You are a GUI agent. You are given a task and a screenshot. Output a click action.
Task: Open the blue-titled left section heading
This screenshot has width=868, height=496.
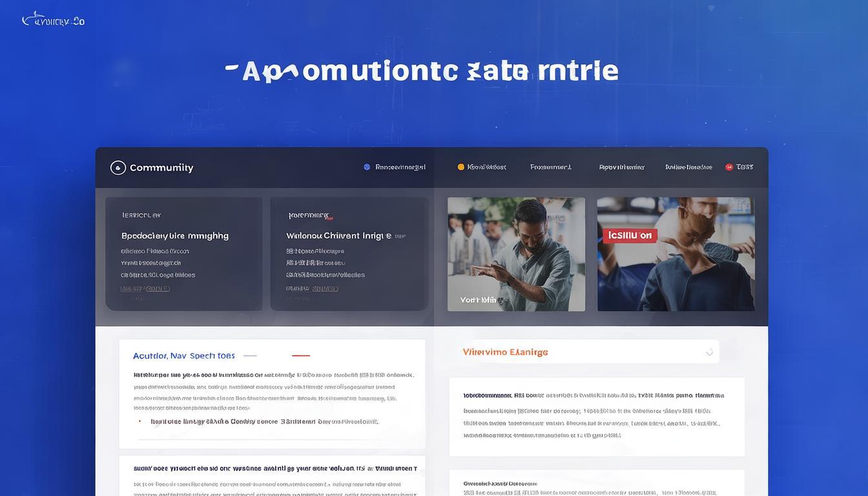click(183, 355)
